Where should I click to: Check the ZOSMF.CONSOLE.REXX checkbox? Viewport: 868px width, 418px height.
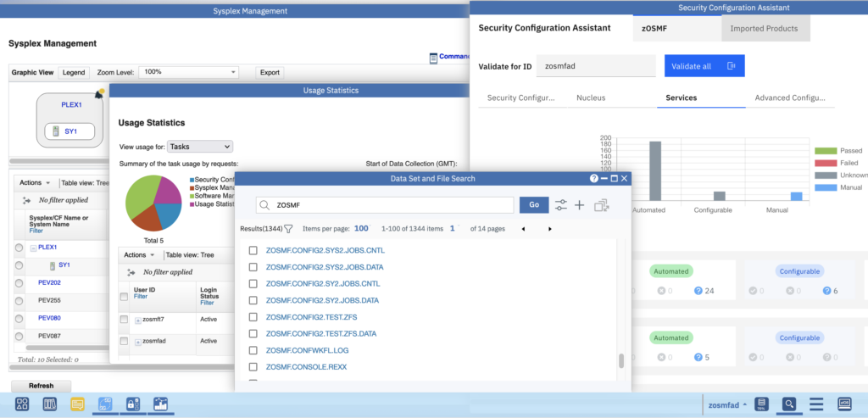(x=253, y=367)
